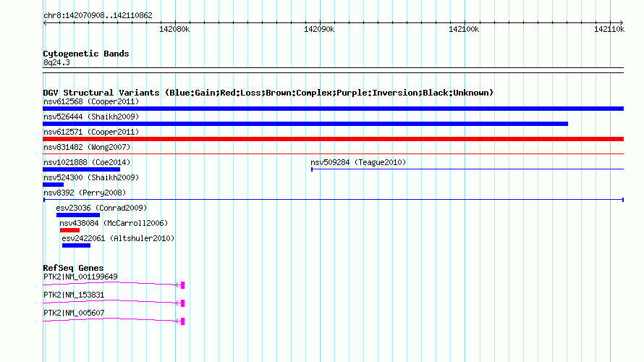The height and width of the screenshot is (362, 644).
Task: Click the 142110k ruler marker
Action: tap(609, 29)
